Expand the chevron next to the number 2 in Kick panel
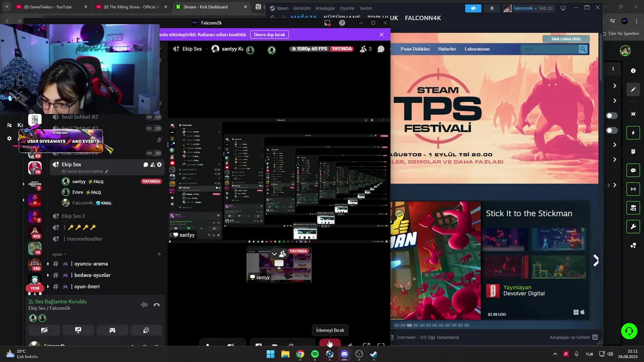Image resolution: width=644 pixels, height=362 pixels. pos(614,185)
